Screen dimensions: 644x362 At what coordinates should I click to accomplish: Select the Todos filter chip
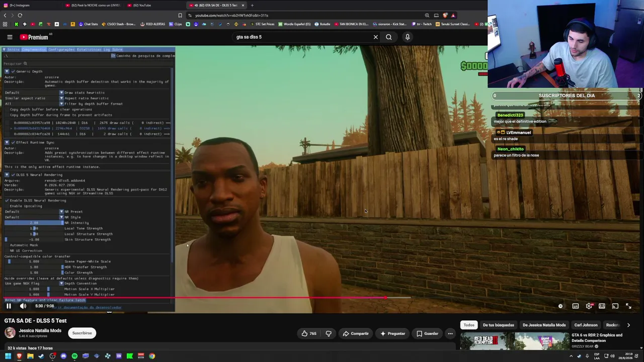(469, 325)
